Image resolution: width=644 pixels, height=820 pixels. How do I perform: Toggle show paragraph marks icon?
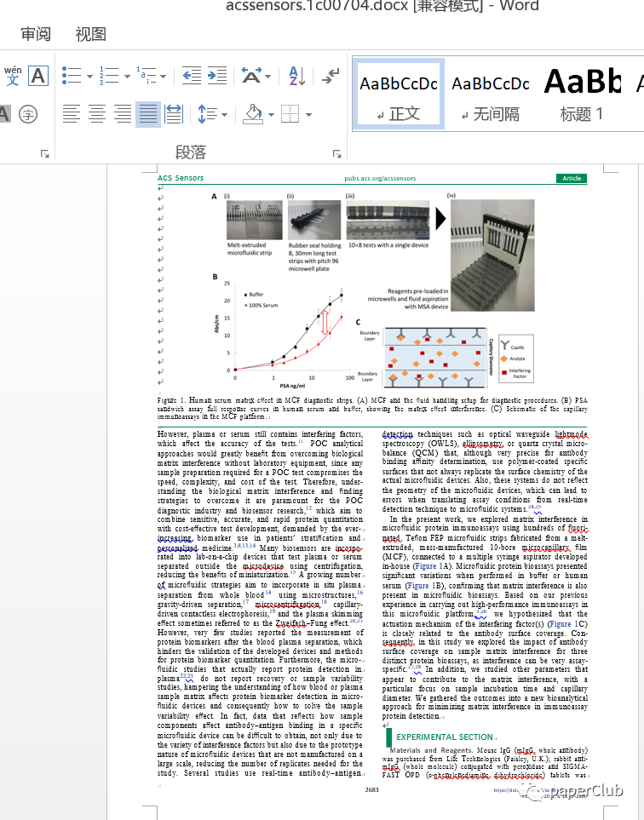(331, 75)
